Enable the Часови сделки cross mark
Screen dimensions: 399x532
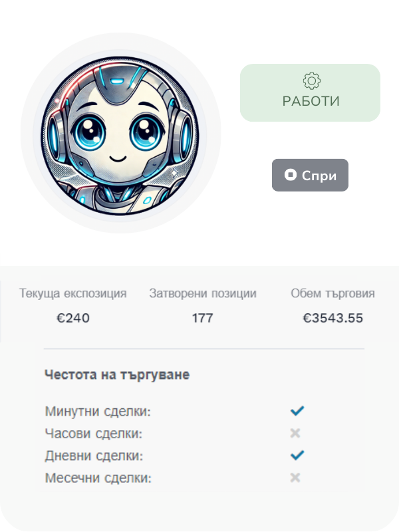[x=296, y=434]
